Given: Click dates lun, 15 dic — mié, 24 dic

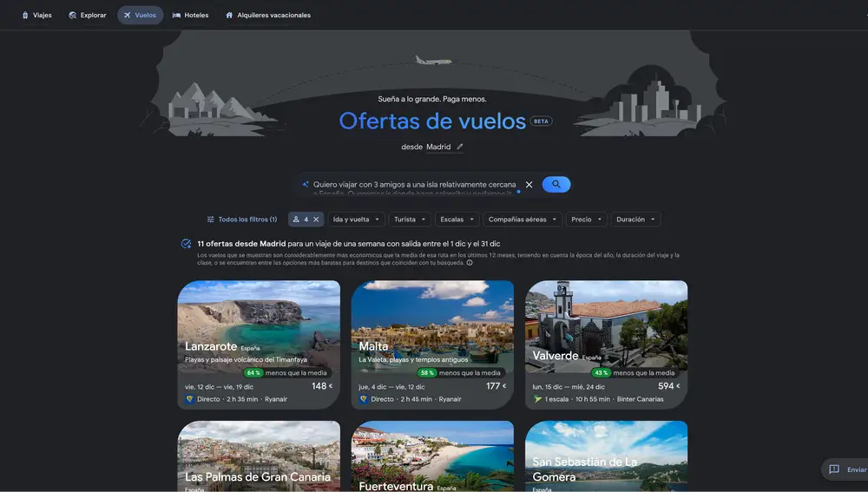Looking at the screenshot, I should pyautogui.click(x=569, y=387).
